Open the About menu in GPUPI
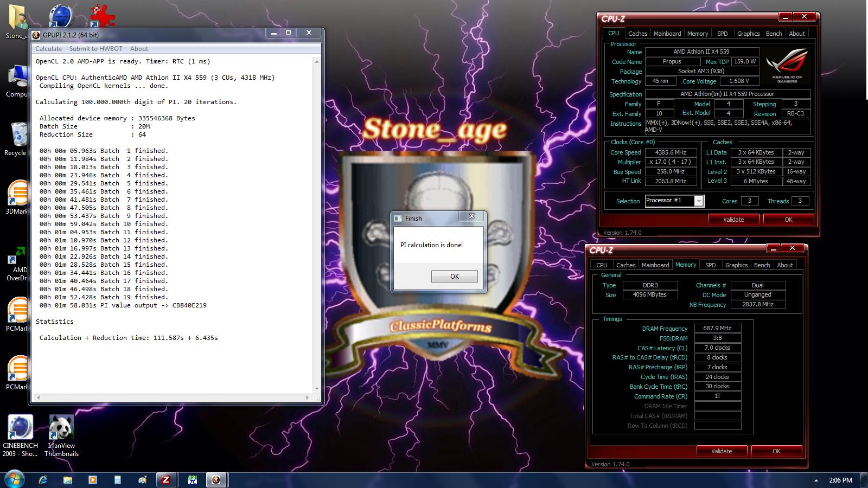 [x=139, y=49]
